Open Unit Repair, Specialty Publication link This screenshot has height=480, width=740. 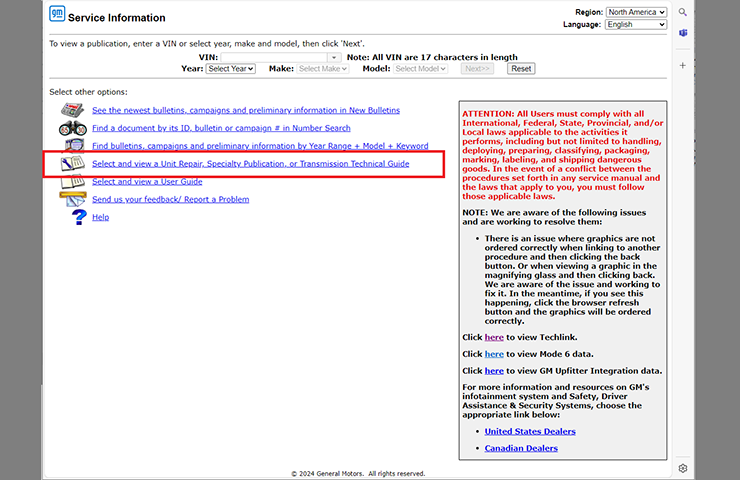[x=251, y=164]
